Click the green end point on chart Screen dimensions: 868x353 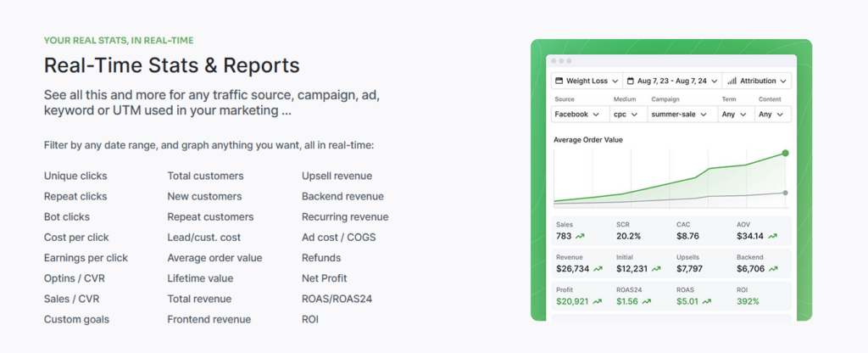785,154
